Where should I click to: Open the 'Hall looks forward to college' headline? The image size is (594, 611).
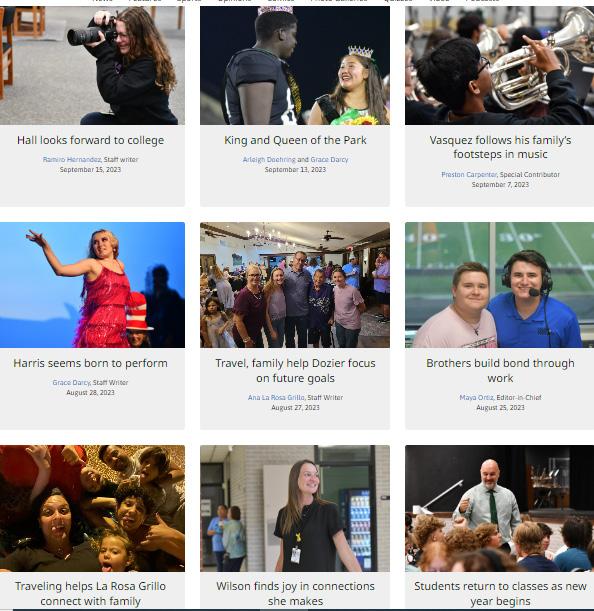tap(90, 140)
